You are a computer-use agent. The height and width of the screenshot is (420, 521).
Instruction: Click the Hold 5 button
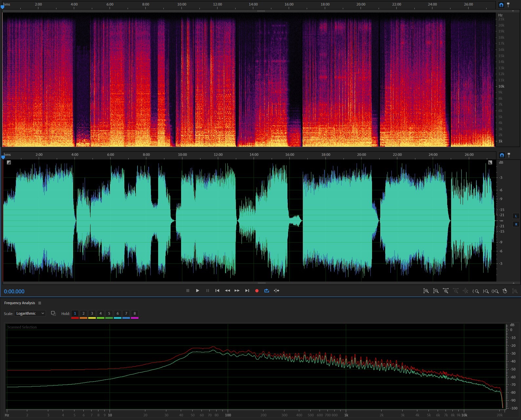(109, 313)
